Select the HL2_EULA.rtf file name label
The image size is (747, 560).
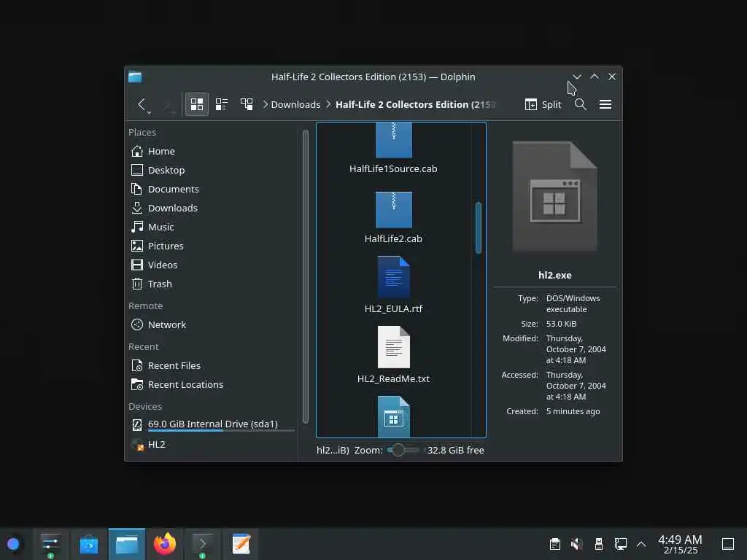click(x=393, y=308)
